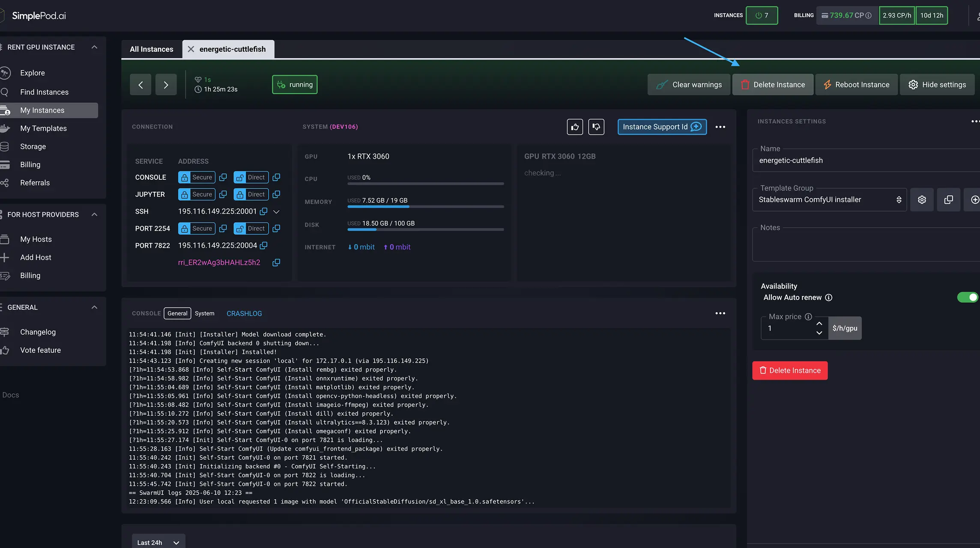
Task: Go to next instance arrow
Action: (166, 85)
